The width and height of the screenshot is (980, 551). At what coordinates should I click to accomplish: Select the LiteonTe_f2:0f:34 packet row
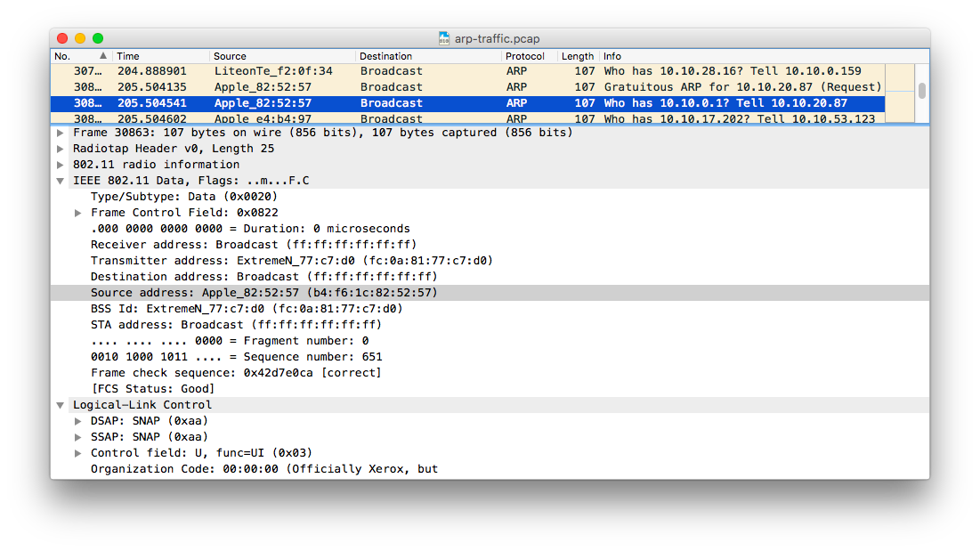pyautogui.click(x=467, y=71)
